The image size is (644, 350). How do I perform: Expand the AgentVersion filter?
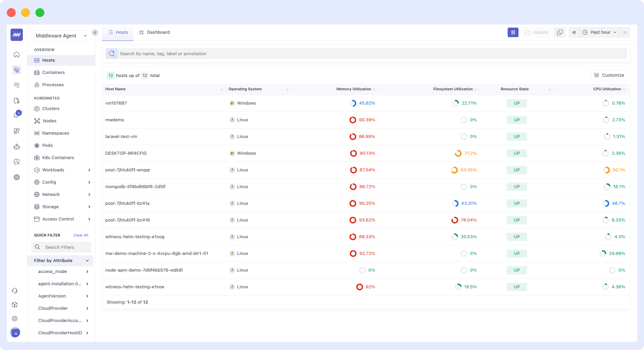(x=63, y=296)
